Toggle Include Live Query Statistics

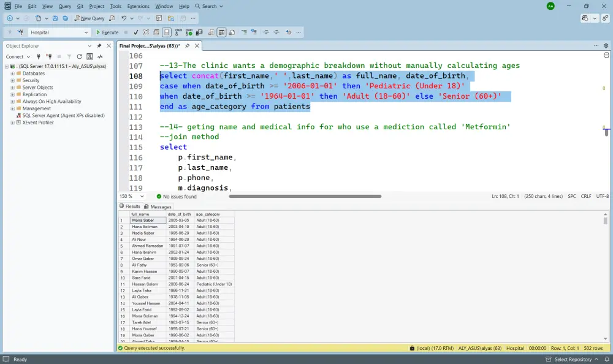point(189,32)
